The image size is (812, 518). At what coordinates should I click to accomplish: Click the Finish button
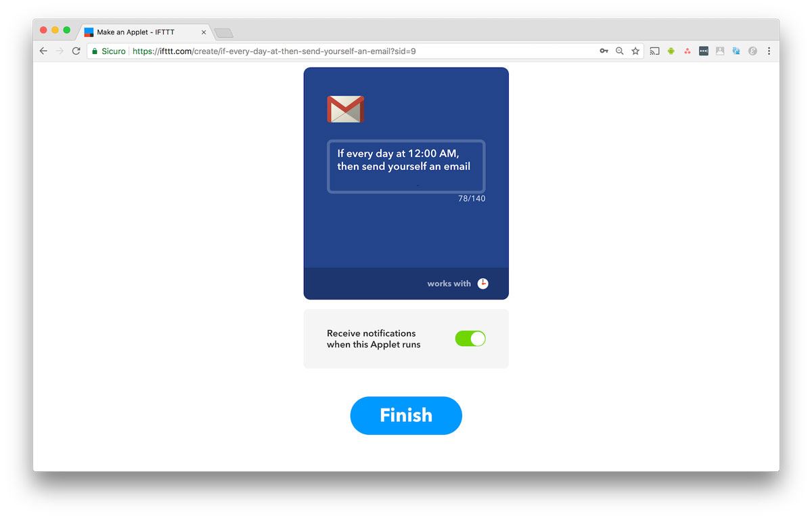tap(406, 415)
